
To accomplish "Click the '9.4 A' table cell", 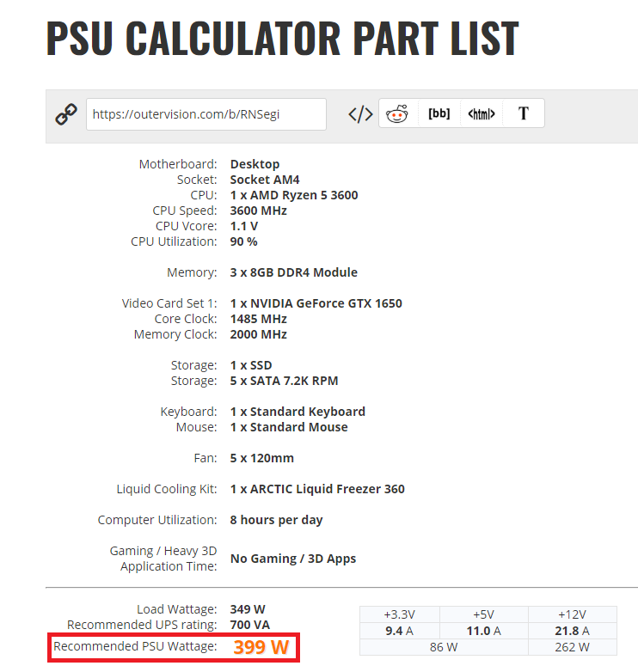I will click(x=400, y=631).
